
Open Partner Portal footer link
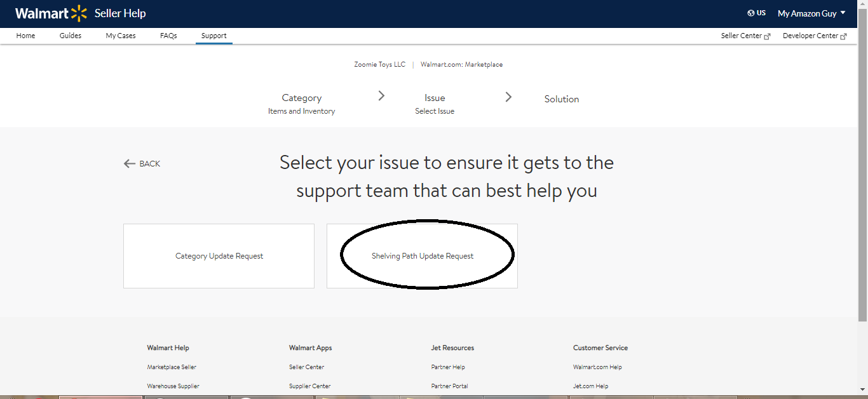click(449, 386)
